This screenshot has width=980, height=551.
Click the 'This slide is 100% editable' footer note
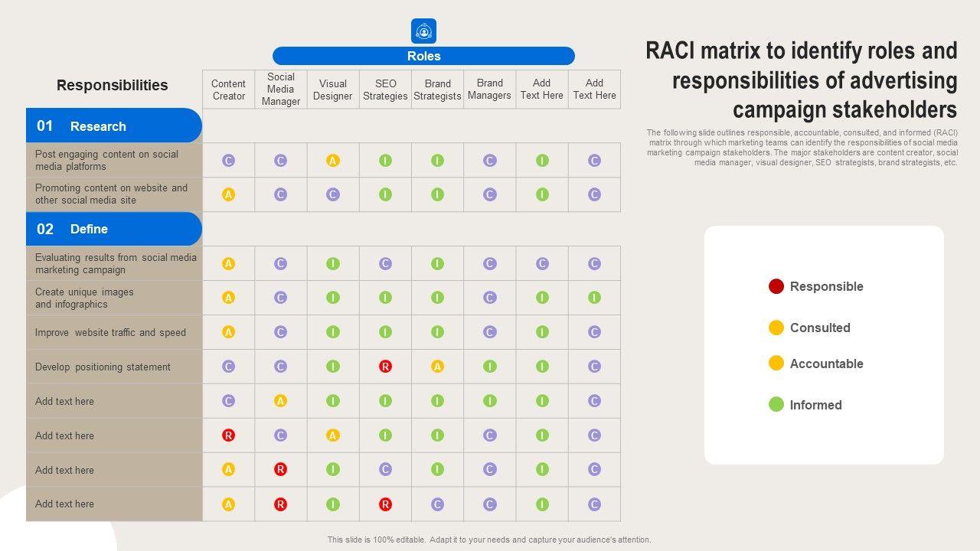coord(489,540)
